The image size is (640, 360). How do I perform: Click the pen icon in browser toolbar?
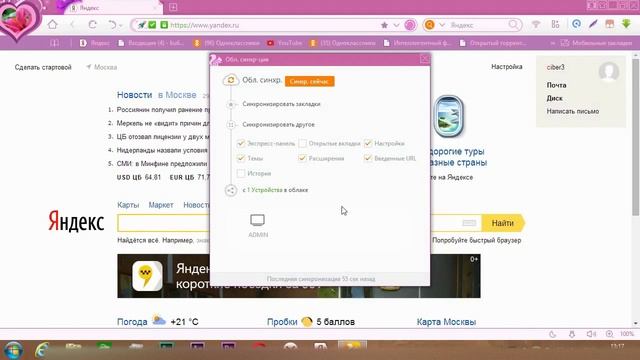click(x=593, y=24)
